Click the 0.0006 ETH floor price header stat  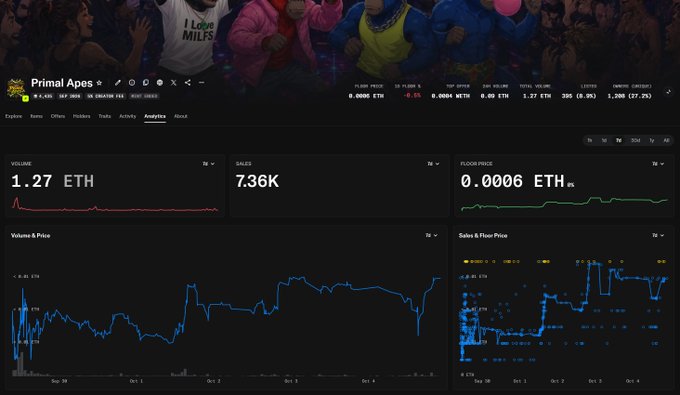[x=366, y=96]
